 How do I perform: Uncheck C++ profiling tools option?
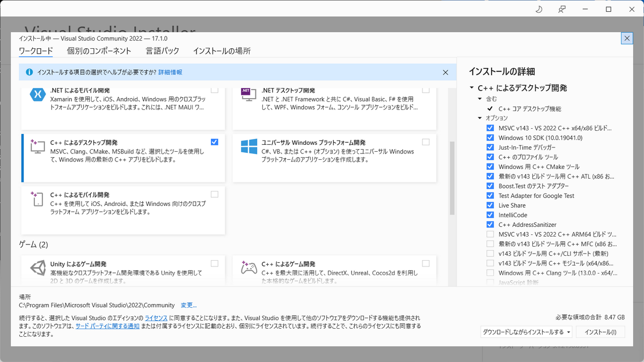490,157
